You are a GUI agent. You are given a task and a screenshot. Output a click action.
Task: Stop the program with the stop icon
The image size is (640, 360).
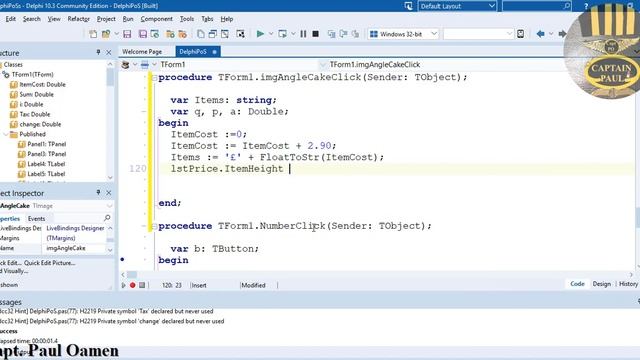coord(316,34)
